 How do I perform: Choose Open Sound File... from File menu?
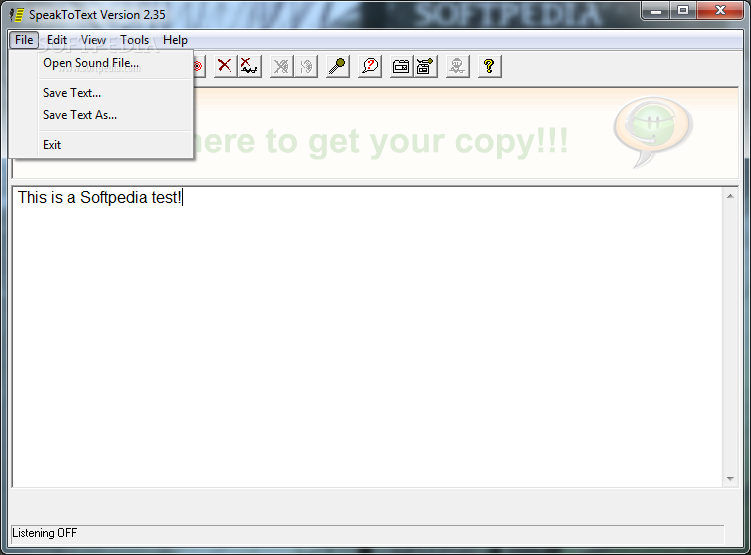click(x=102, y=63)
